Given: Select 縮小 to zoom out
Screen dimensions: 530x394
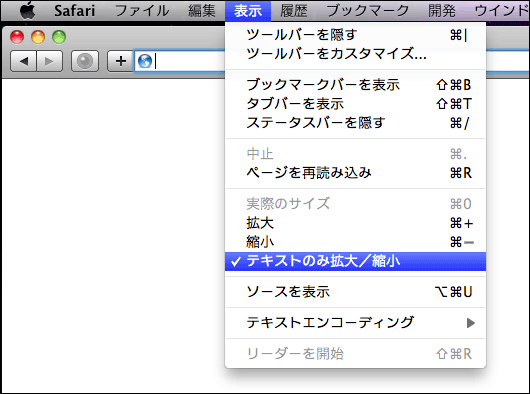Looking at the screenshot, I should coord(356,242).
